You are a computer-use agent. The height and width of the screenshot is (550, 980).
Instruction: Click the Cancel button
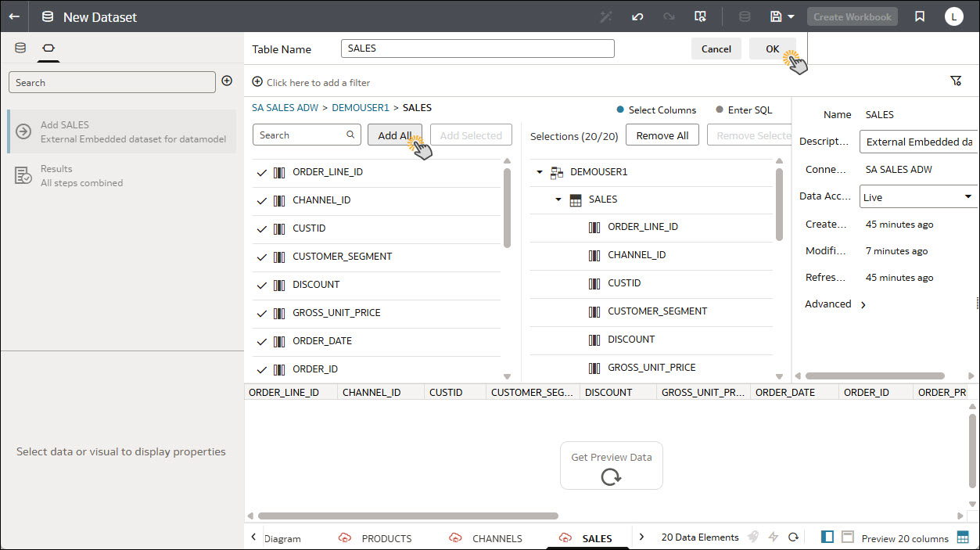716,49
